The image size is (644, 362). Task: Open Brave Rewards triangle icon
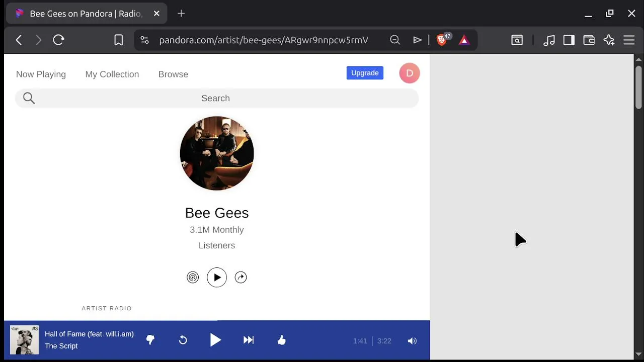point(464,40)
